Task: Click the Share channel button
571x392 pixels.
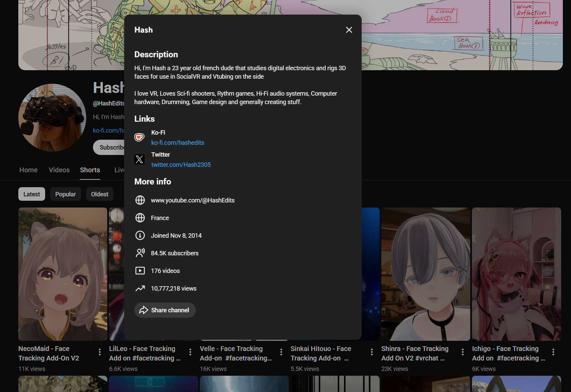Action: (165, 310)
